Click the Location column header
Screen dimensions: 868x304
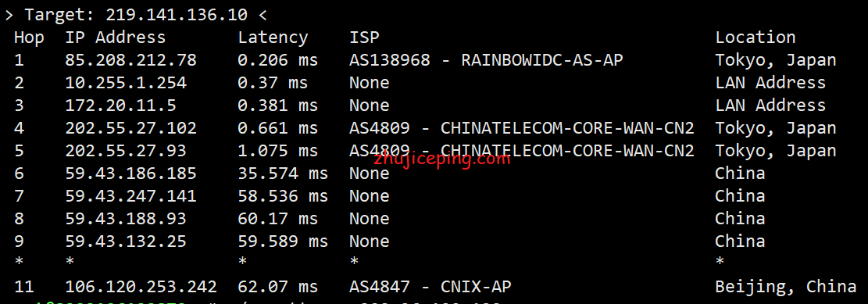[x=755, y=37]
